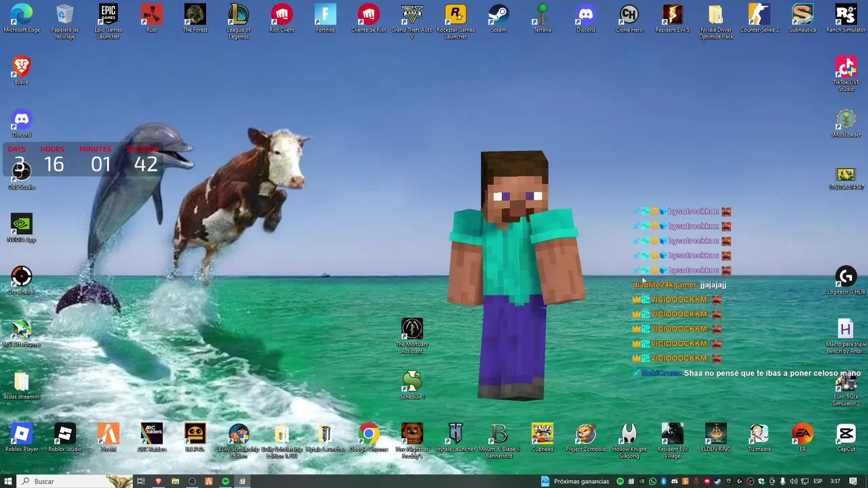Image resolution: width=868 pixels, height=488 pixels.
Task: Select the Brave browser desktop icon
Action: coord(22,71)
